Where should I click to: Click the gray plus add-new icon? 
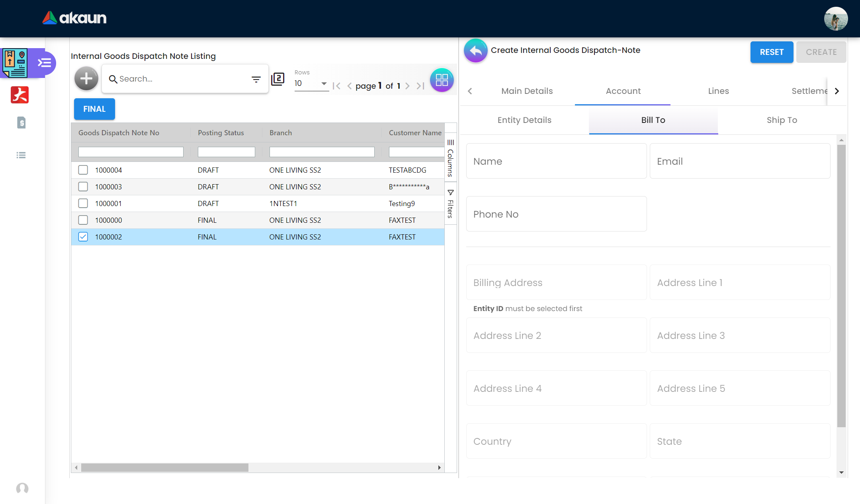(x=86, y=79)
